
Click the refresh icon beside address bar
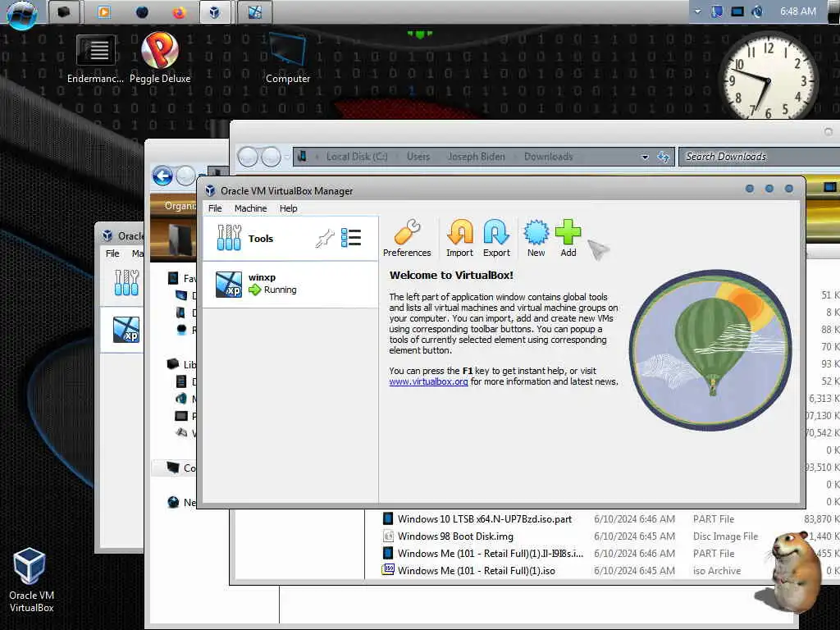click(x=663, y=157)
